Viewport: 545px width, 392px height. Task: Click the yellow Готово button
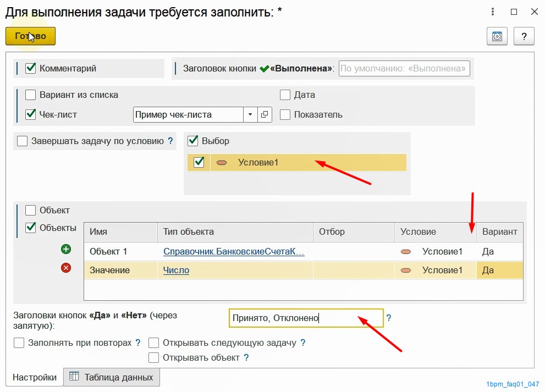(30, 36)
